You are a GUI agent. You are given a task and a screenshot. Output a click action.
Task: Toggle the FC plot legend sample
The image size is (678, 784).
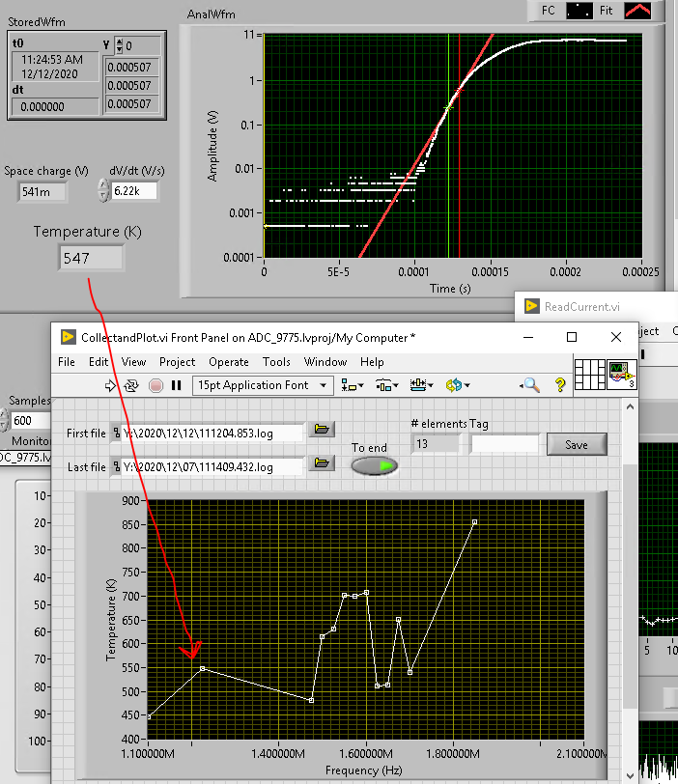pyautogui.click(x=579, y=11)
